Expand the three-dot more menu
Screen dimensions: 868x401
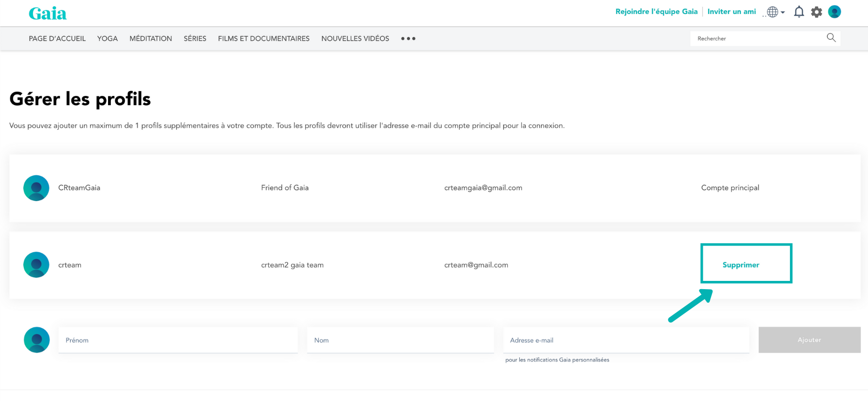pos(408,39)
